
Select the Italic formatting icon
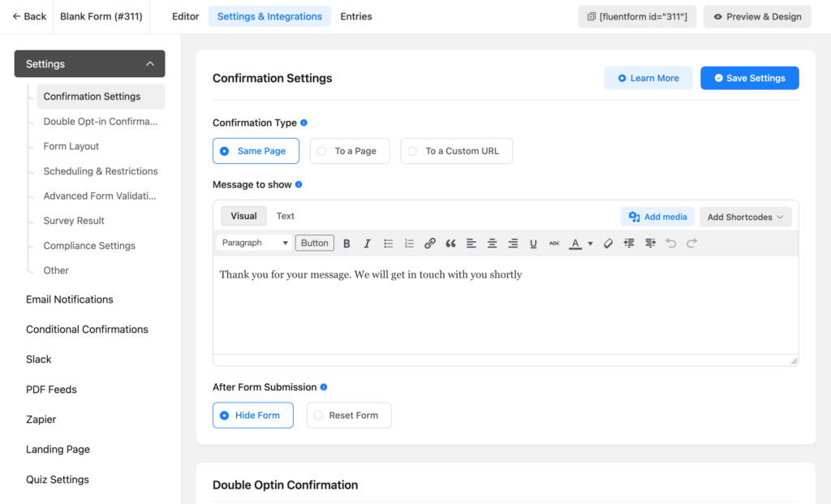367,243
